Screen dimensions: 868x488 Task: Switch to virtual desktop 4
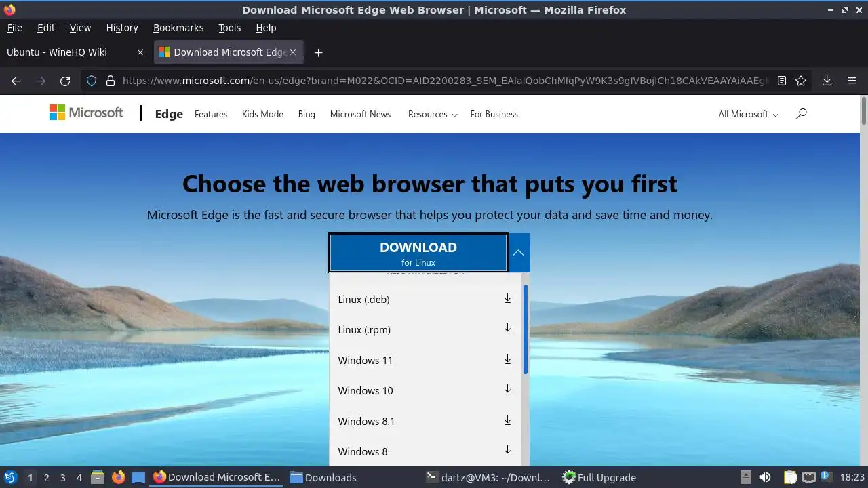[x=79, y=478]
